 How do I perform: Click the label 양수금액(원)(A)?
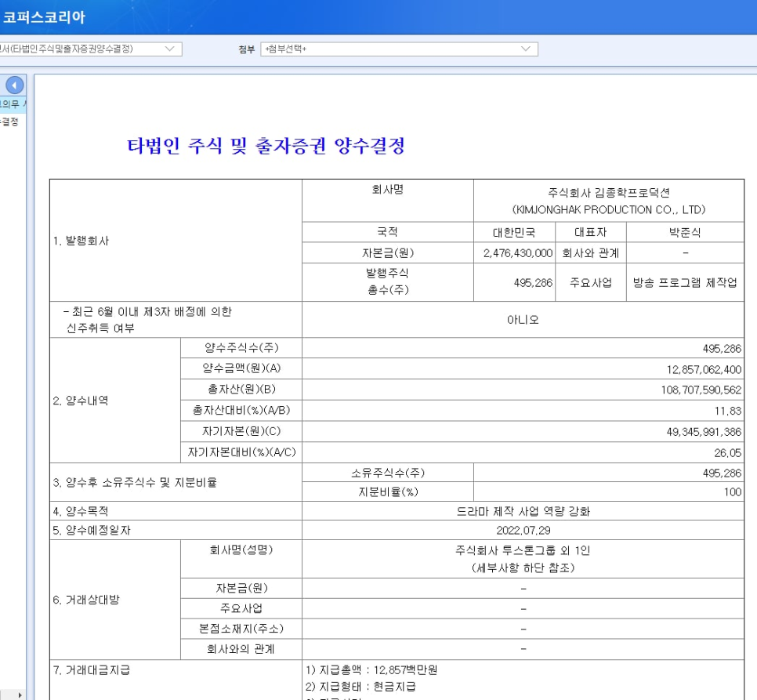click(x=241, y=368)
